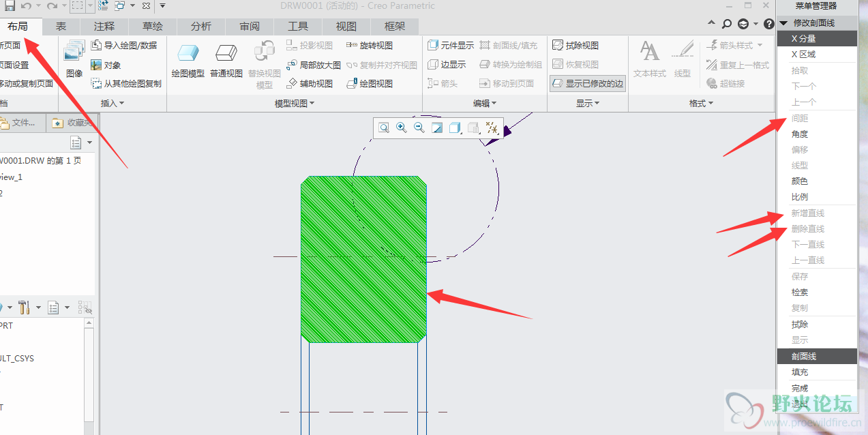
Task: Open the 审阅 ribbon tab
Action: (x=250, y=27)
